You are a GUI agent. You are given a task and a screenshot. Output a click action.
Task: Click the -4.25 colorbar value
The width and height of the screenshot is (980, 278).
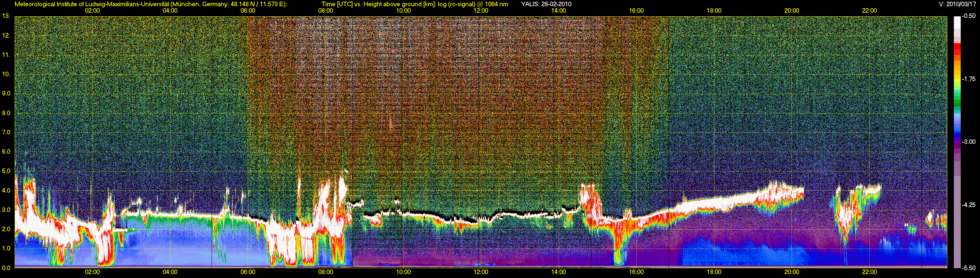pyautogui.click(x=969, y=205)
